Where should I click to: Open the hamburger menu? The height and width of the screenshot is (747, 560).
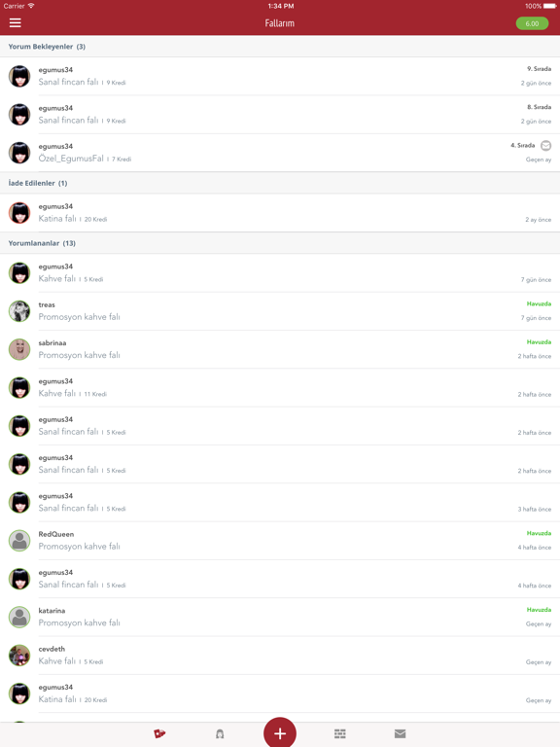[16, 23]
